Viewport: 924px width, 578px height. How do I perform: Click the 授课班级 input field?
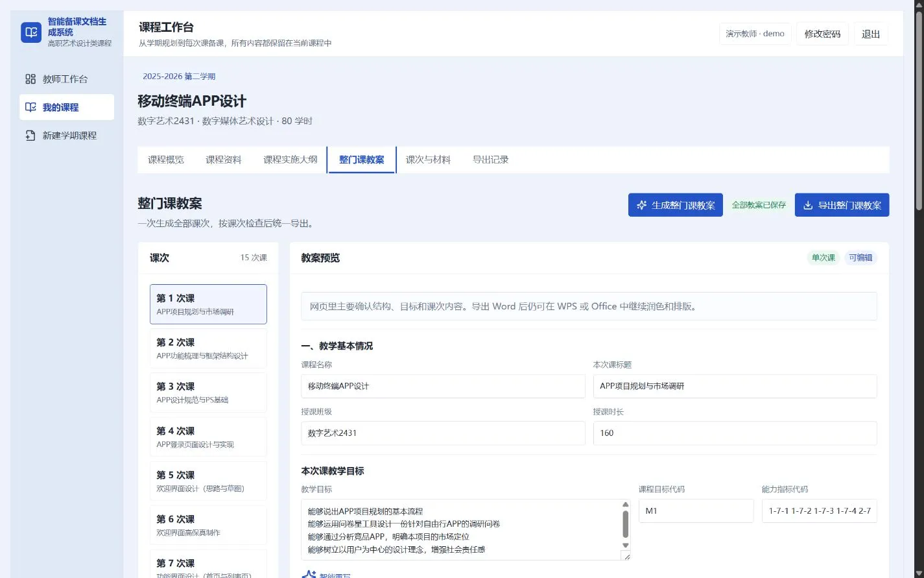coord(444,433)
